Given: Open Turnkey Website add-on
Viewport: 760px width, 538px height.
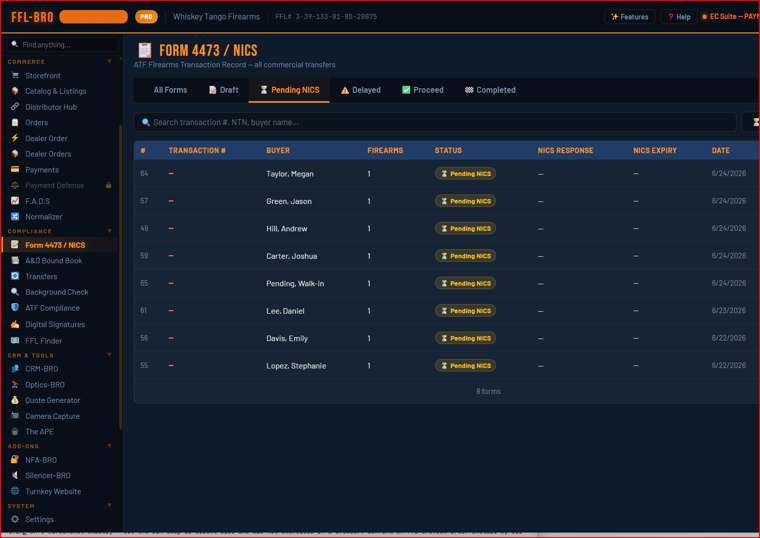Looking at the screenshot, I should point(53,491).
